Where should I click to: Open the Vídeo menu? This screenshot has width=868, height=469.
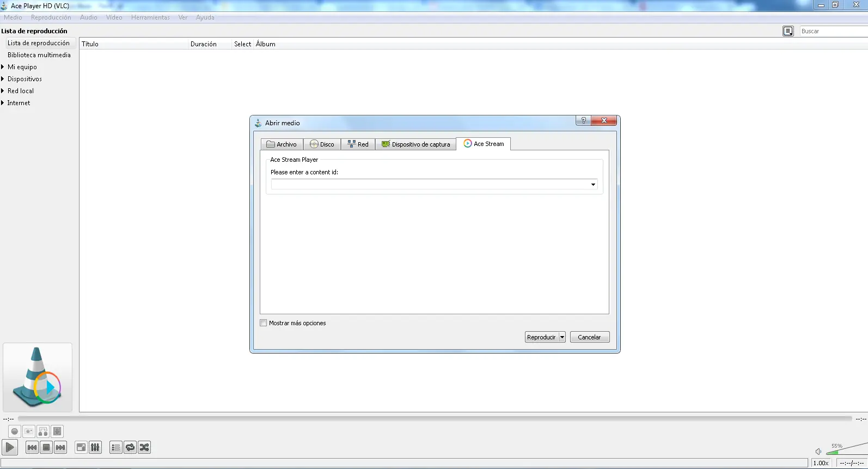click(x=114, y=17)
